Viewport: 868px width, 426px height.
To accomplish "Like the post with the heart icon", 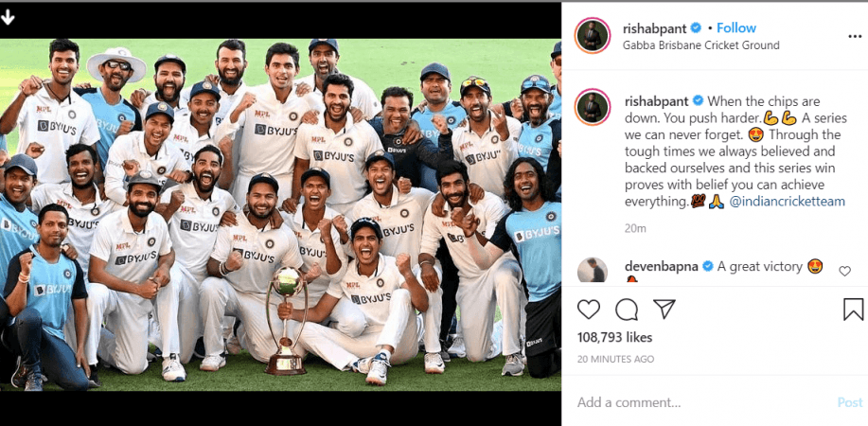I will [589, 310].
